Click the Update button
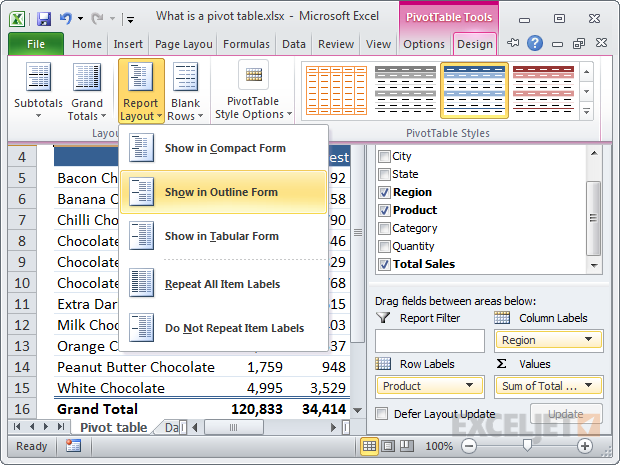 566,414
